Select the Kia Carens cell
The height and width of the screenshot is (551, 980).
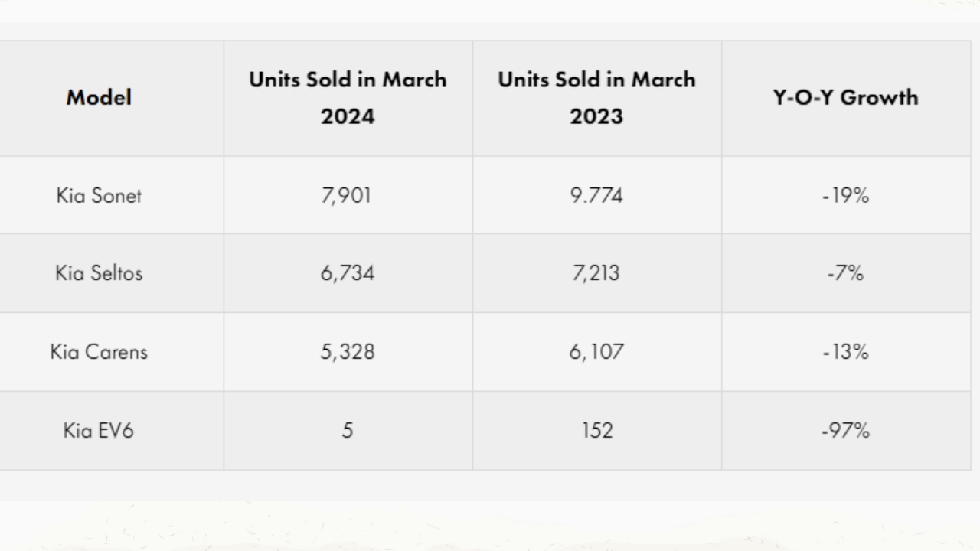pos(99,352)
